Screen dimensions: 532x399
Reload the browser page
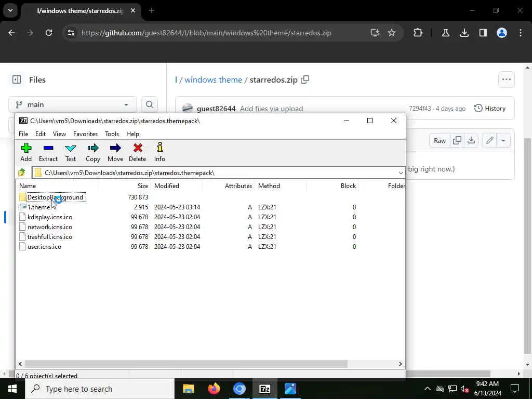[49, 33]
